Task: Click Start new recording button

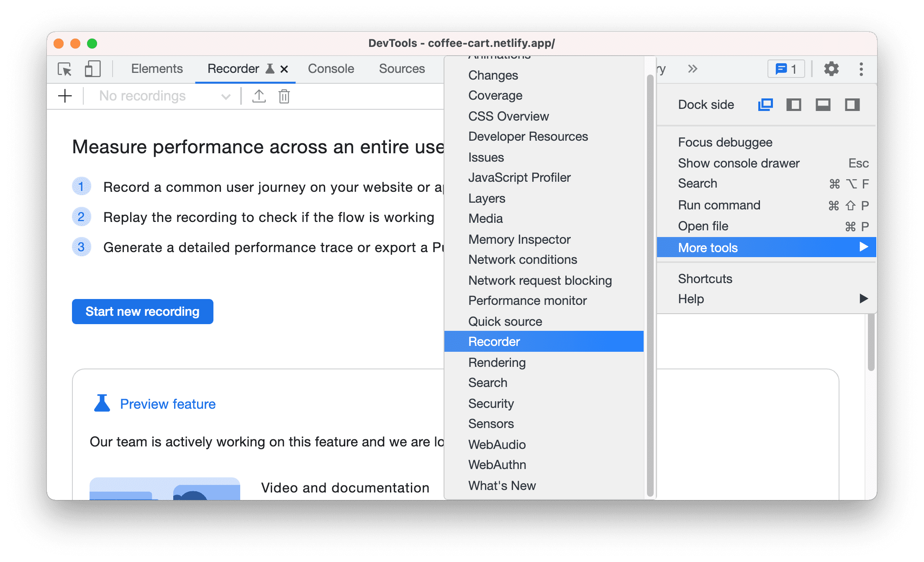Action: (143, 312)
